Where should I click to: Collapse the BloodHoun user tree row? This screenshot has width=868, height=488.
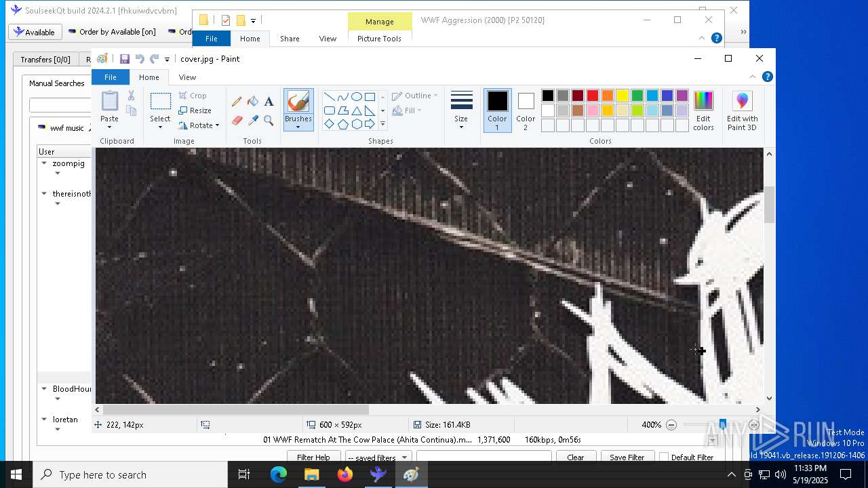(x=44, y=389)
